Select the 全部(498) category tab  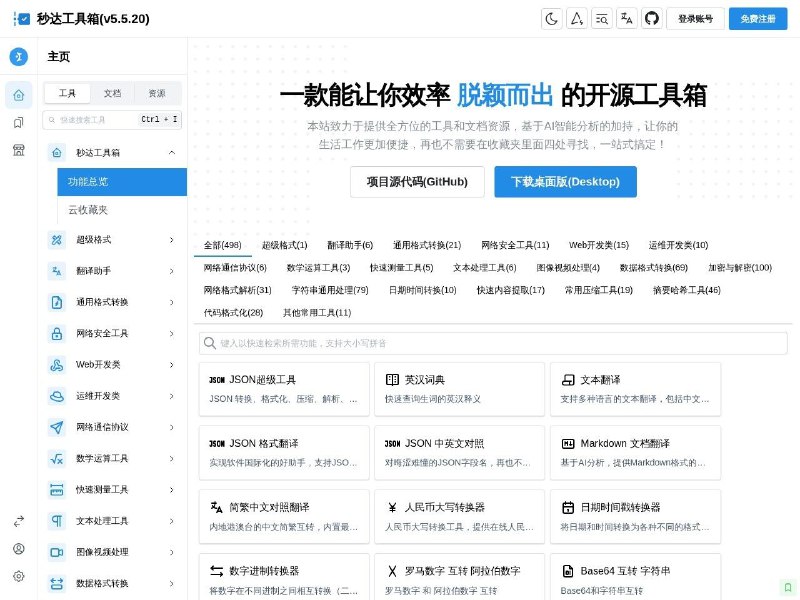222,245
